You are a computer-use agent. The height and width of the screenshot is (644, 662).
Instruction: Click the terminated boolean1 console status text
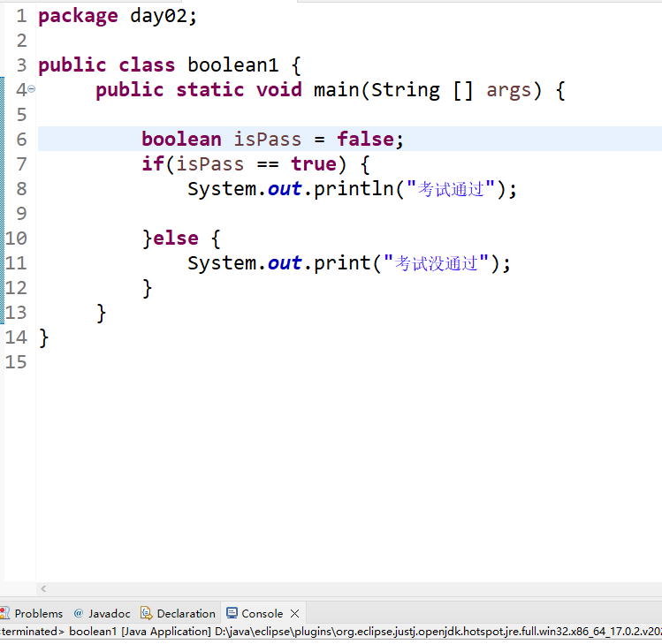tap(331, 632)
